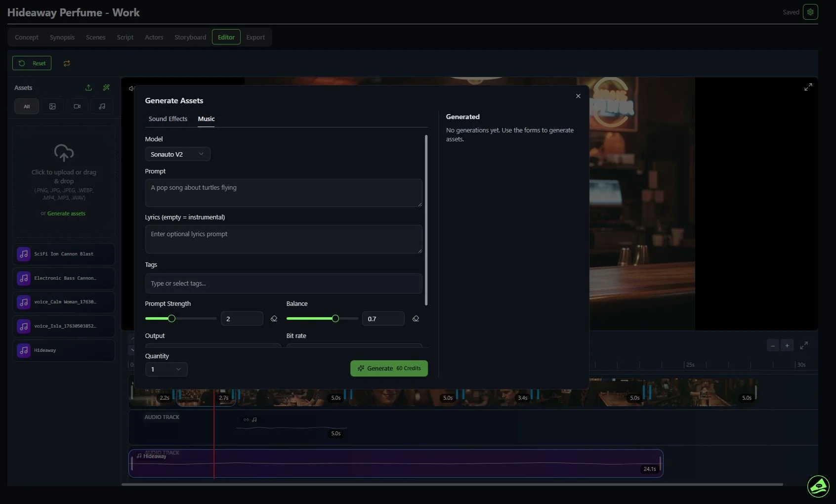Click the Generate assets link in the upload area
This screenshot has height=504, width=836.
67,213
